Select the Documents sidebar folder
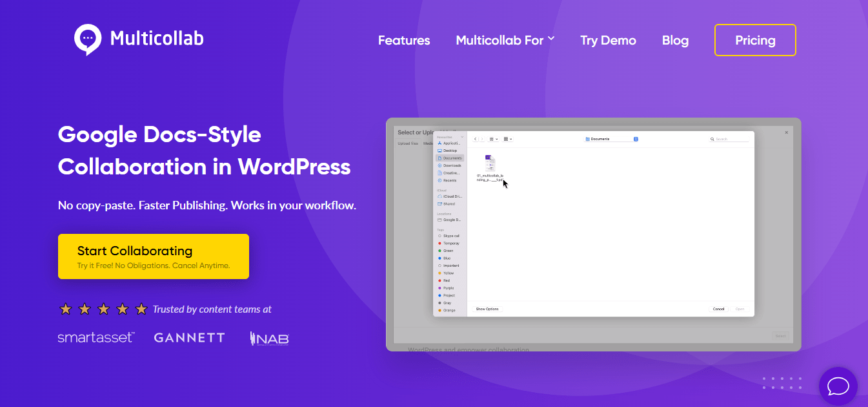Viewport: 868px width, 407px height. click(x=450, y=158)
